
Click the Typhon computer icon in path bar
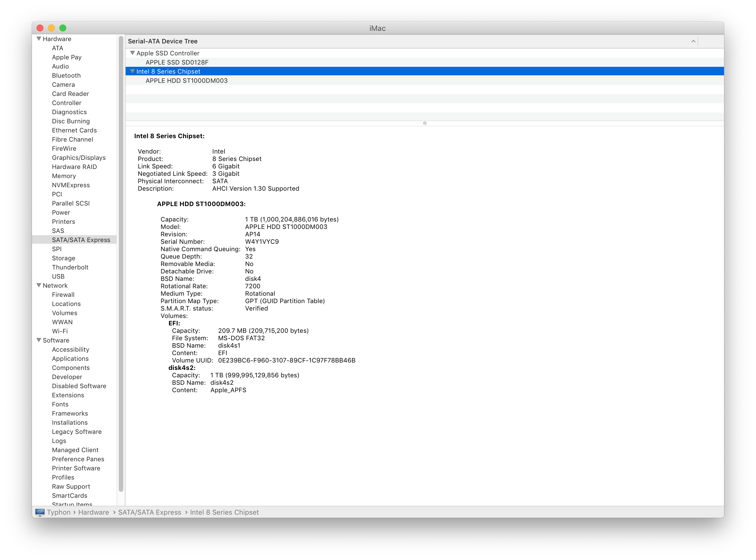pyautogui.click(x=40, y=512)
